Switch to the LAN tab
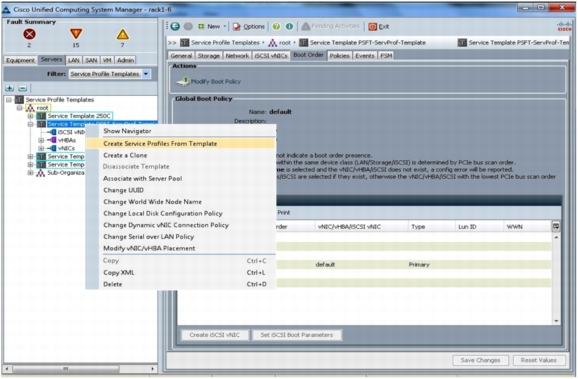 [74, 60]
